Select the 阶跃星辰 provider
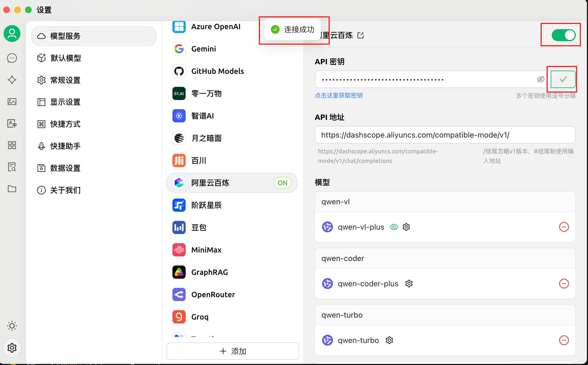The height and width of the screenshot is (365, 588). pos(232,205)
